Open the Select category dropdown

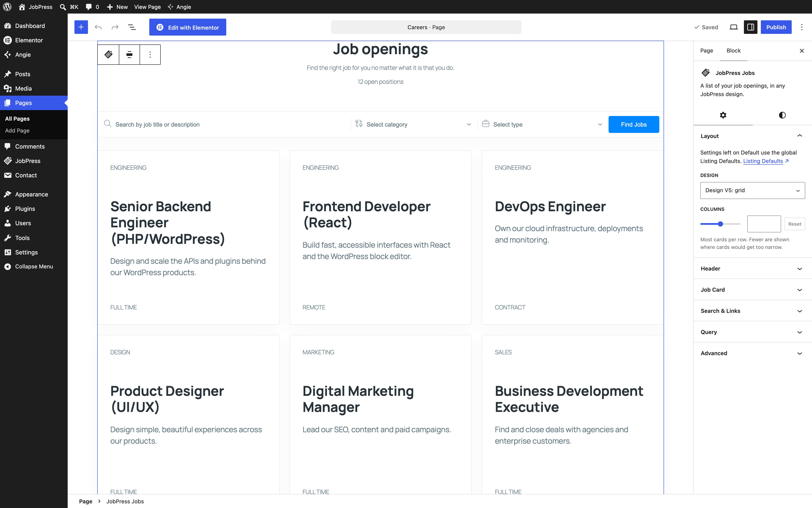point(414,124)
